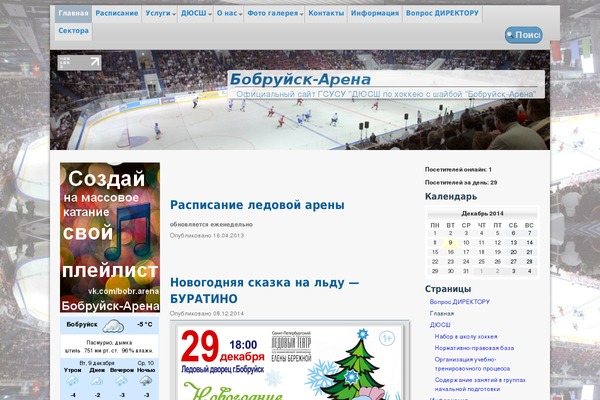This screenshot has width=600, height=400.
Task: Click the Посетителей за день counter text
Action: click(461, 183)
